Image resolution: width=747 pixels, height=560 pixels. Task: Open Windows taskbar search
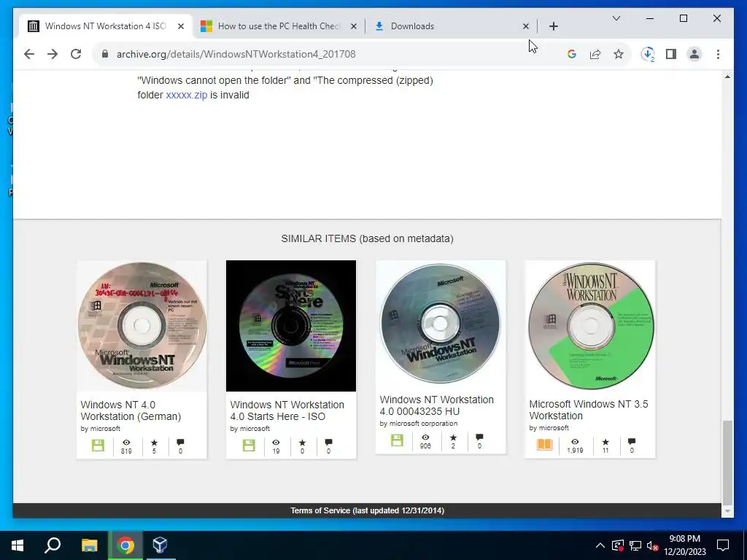[53, 545]
